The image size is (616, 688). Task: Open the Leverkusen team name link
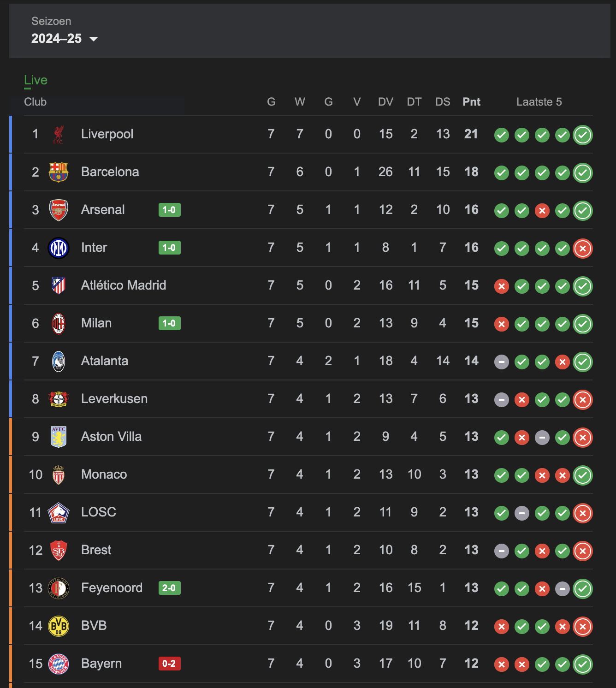pyautogui.click(x=114, y=399)
